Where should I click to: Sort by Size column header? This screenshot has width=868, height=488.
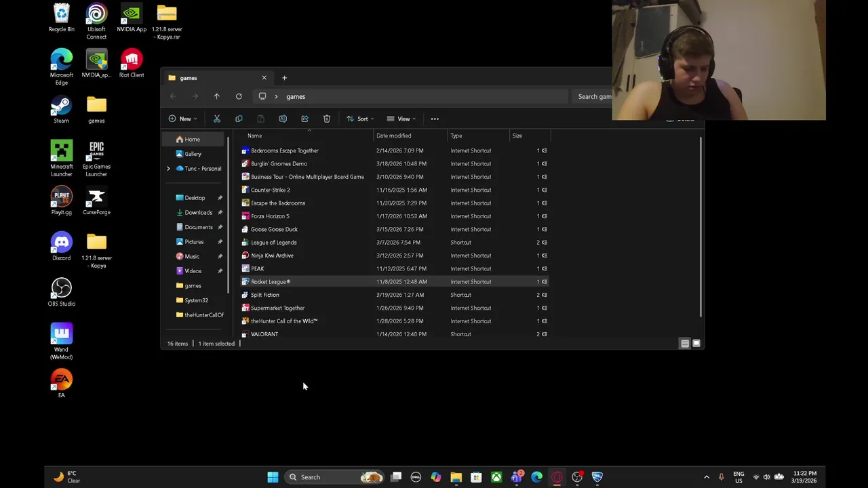530,136
